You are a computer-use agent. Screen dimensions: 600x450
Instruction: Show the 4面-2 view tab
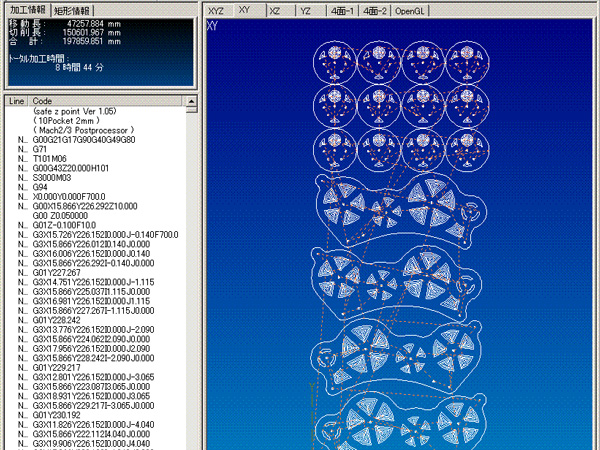pyautogui.click(x=376, y=10)
